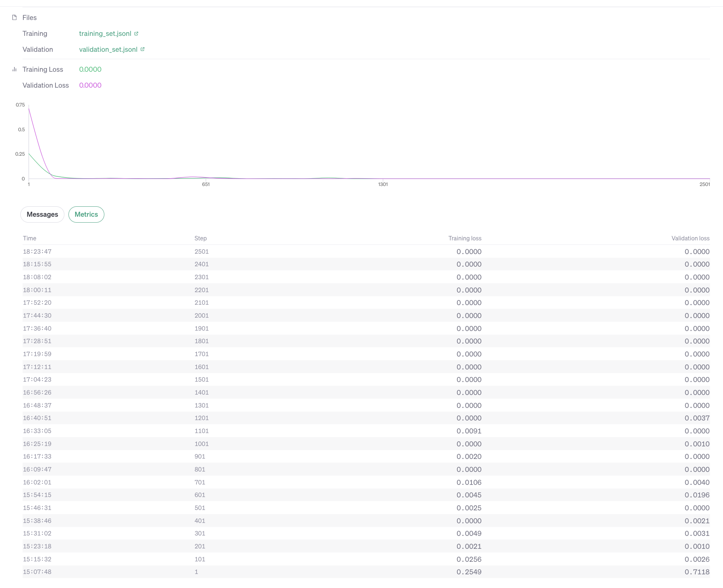Click the Training Loss value 0.0000
The width and height of the screenshot is (723, 588).
90,70
